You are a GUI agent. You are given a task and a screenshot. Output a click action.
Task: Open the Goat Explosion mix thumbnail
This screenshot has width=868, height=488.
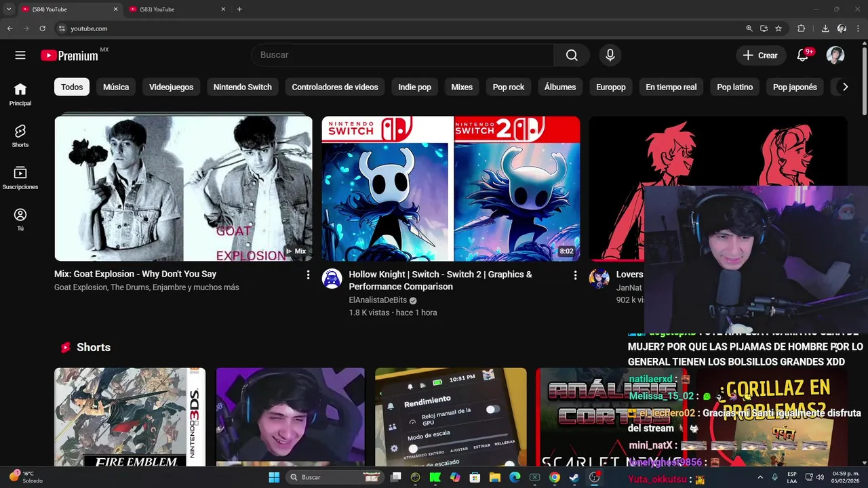point(183,188)
